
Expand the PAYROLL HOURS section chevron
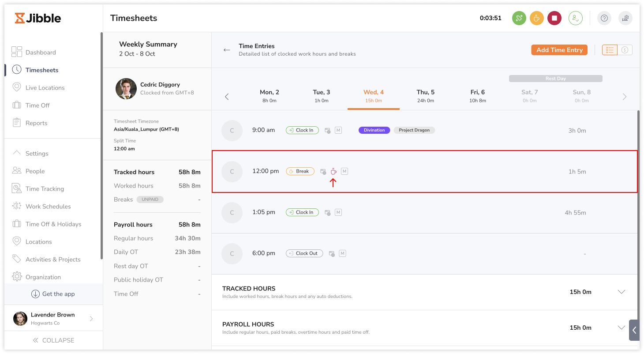622,328
